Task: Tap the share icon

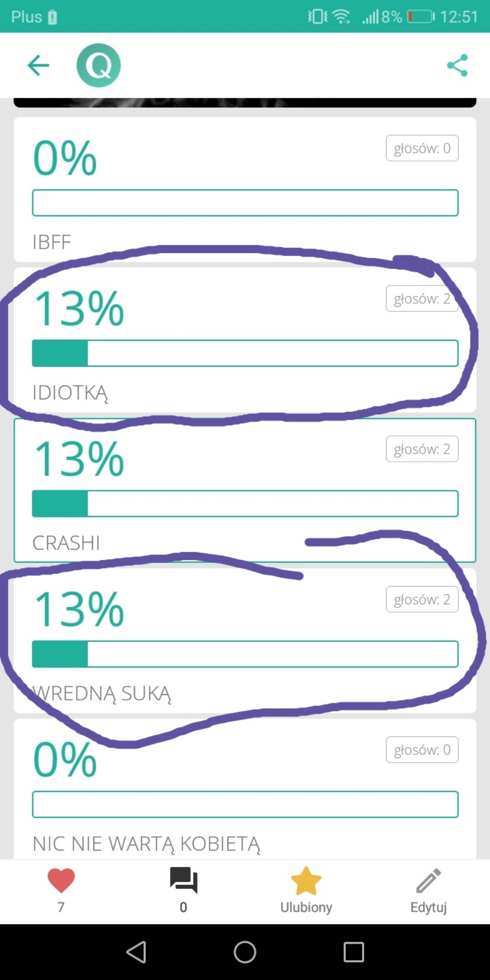Action: [457, 65]
